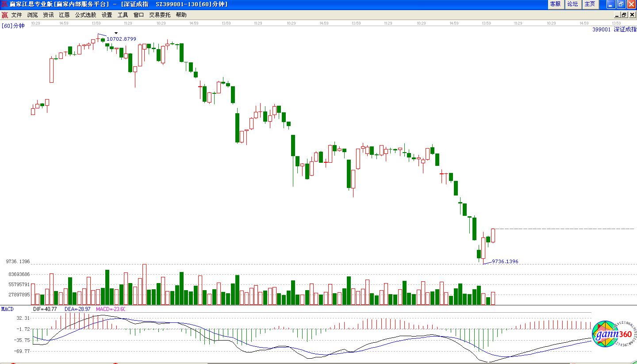Minimize the main application window
Viewport: 637px width, 364px height.
[x=611, y=4]
